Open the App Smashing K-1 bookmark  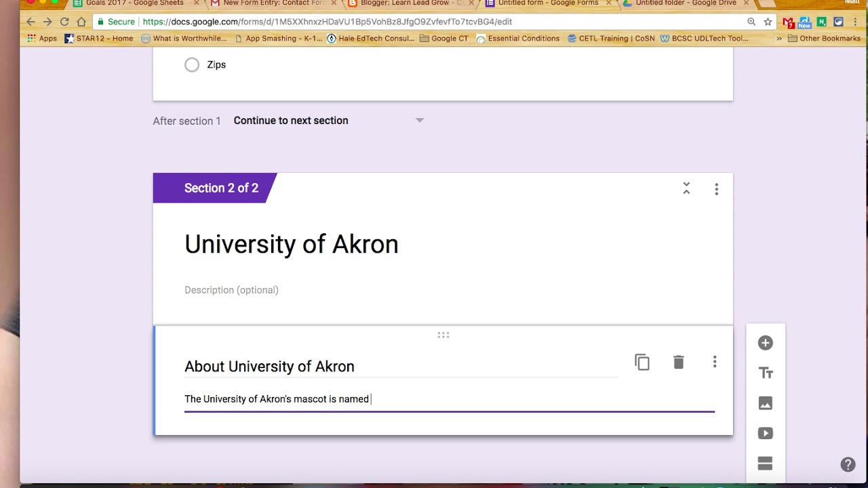pyautogui.click(x=279, y=39)
